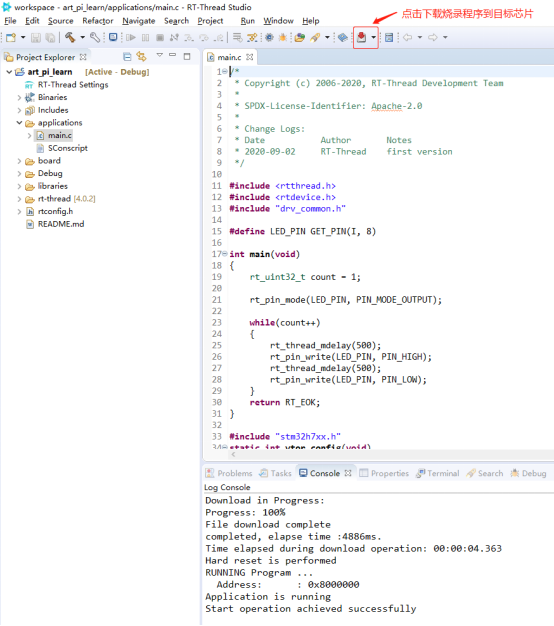Open dropdown arrow beside hammer build icon

(83, 38)
